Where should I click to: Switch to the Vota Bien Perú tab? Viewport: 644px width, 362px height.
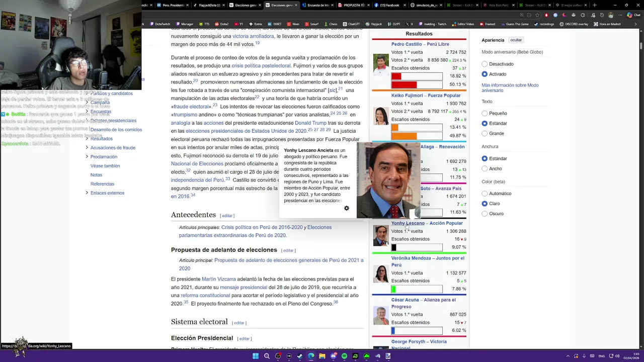[498, 5]
